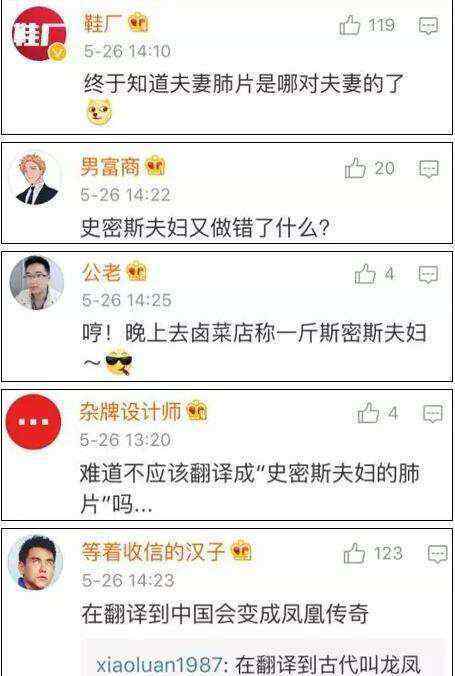Open reply box for 男富商's comment

[x=429, y=169]
